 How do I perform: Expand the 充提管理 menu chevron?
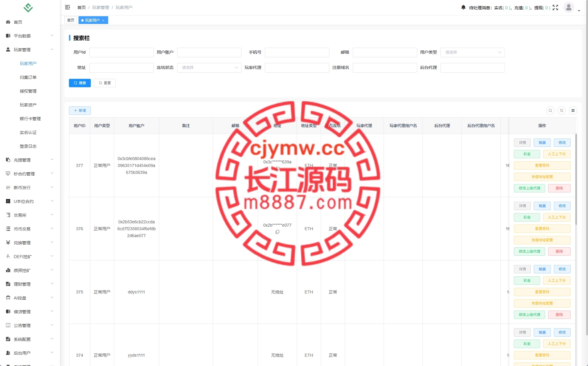[x=52, y=159]
